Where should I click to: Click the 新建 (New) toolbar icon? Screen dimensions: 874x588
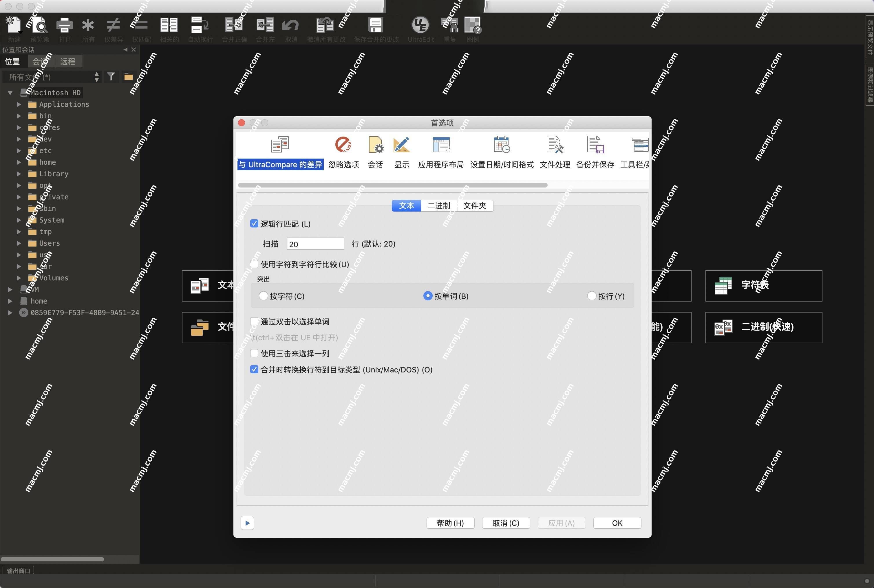14,25
